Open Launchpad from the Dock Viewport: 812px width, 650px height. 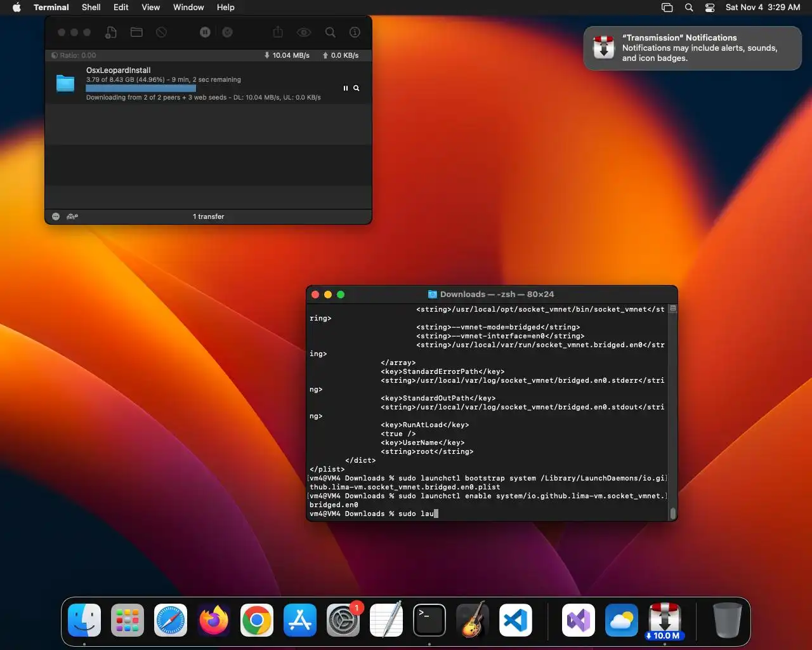pyautogui.click(x=128, y=620)
